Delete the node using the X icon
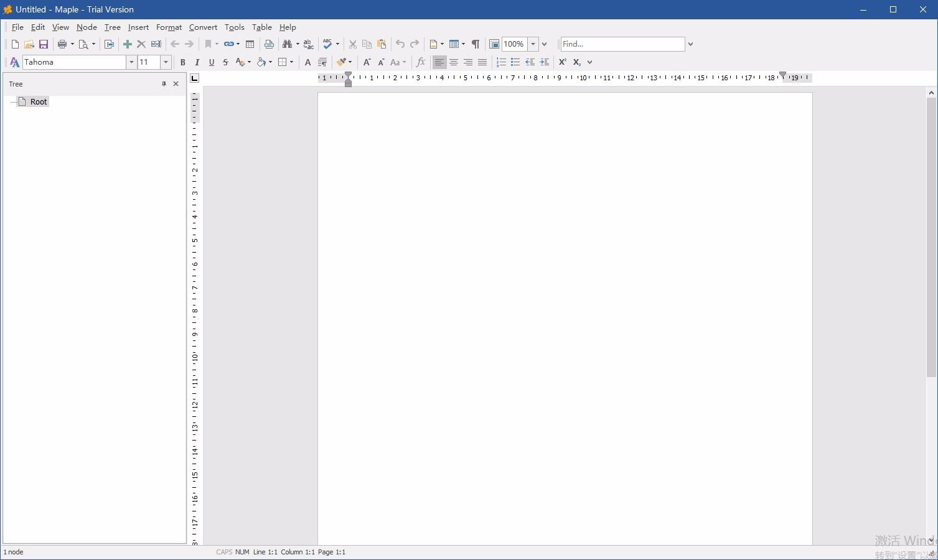The image size is (938, 560). click(x=141, y=44)
